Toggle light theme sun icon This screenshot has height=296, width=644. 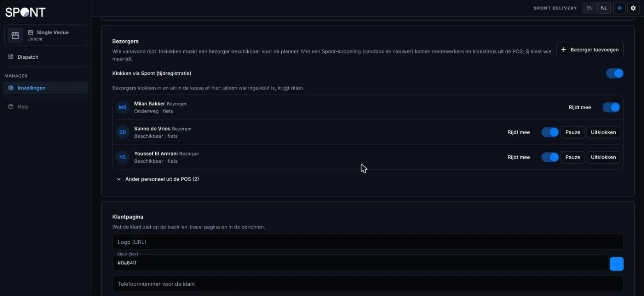pyautogui.click(x=619, y=8)
